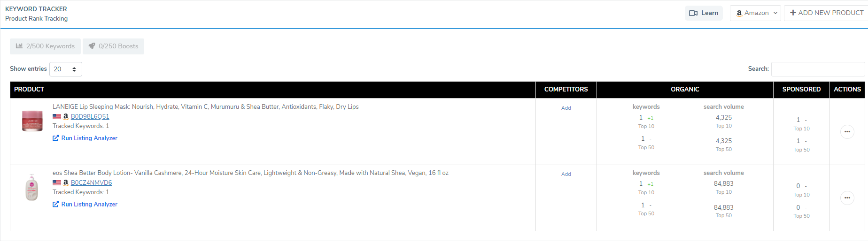
Task: Click the 2/500 Keywords usage button
Action: pos(45,46)
